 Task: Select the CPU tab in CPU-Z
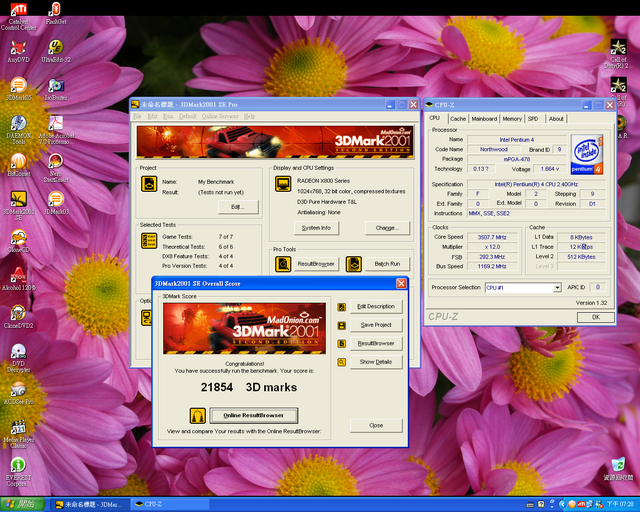tap(435, 118)
